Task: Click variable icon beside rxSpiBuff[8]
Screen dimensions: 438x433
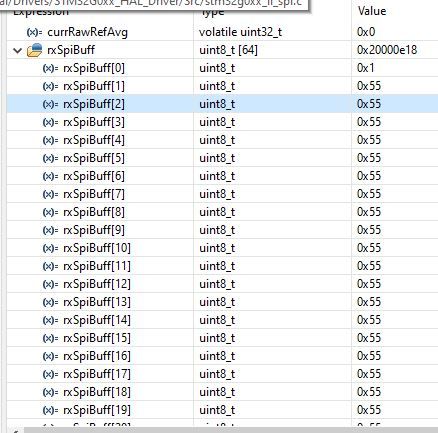Action: [50, 212]
